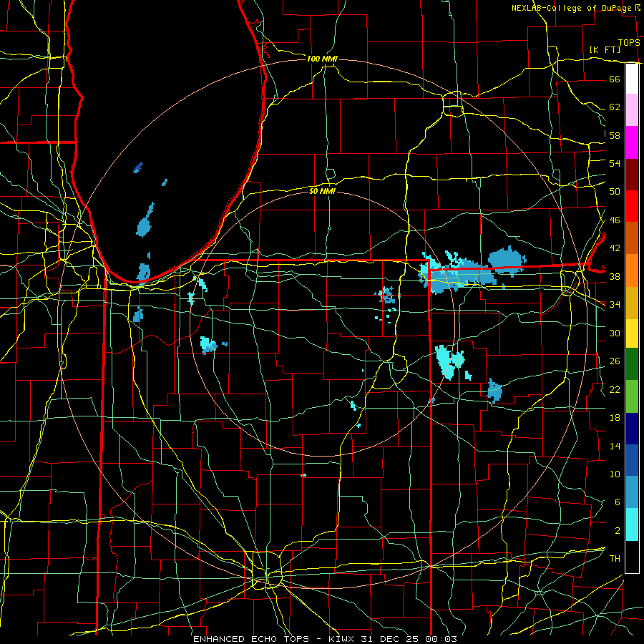Select the magenta legend color block
This screenshot has height=644, width=644.
pos(632,142)
